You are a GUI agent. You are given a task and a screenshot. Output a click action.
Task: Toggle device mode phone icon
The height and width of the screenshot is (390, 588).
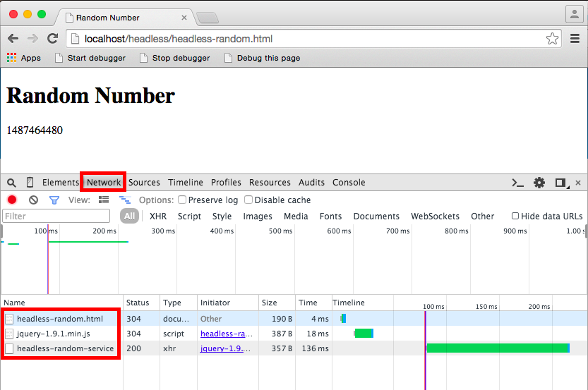[30, 183]
